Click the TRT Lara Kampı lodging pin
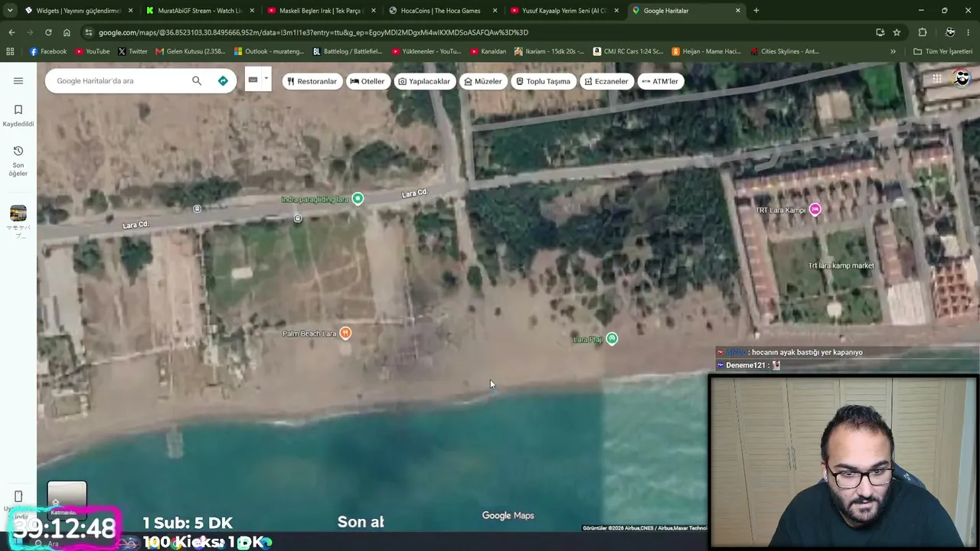The width and height of the screenshot is (980, 551). coord(815,210)
